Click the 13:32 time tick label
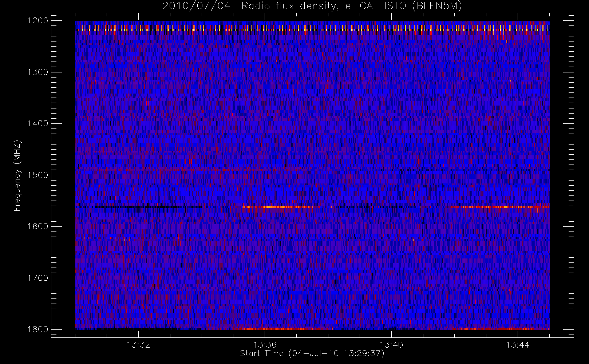589x364 pixels. tap(138, 345)
